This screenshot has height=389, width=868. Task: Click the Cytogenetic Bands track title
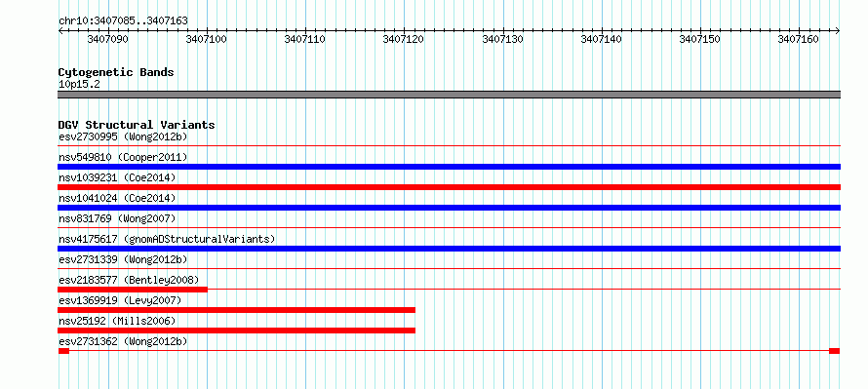click(116, 72)
